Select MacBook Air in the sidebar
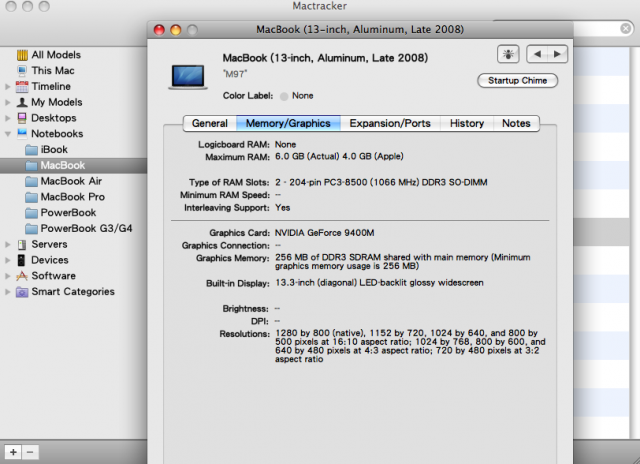The image size is (640, 464). (x=71, y=181)
